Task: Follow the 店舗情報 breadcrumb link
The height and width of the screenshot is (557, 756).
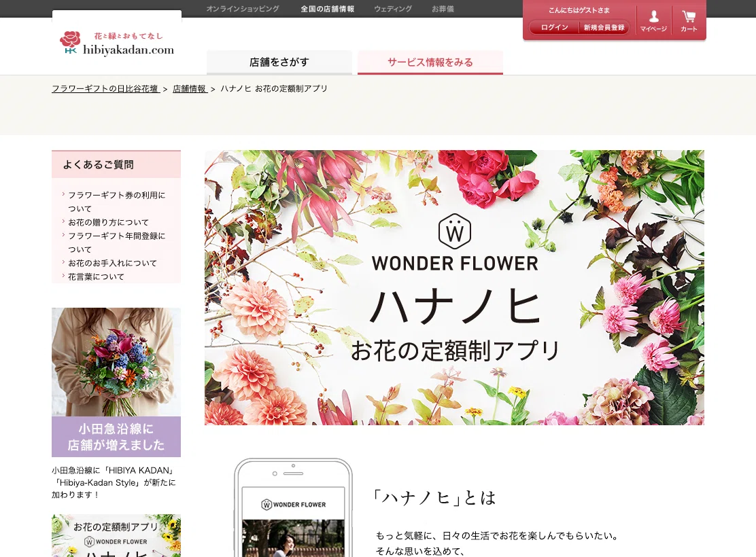Action: pos(190,89)
